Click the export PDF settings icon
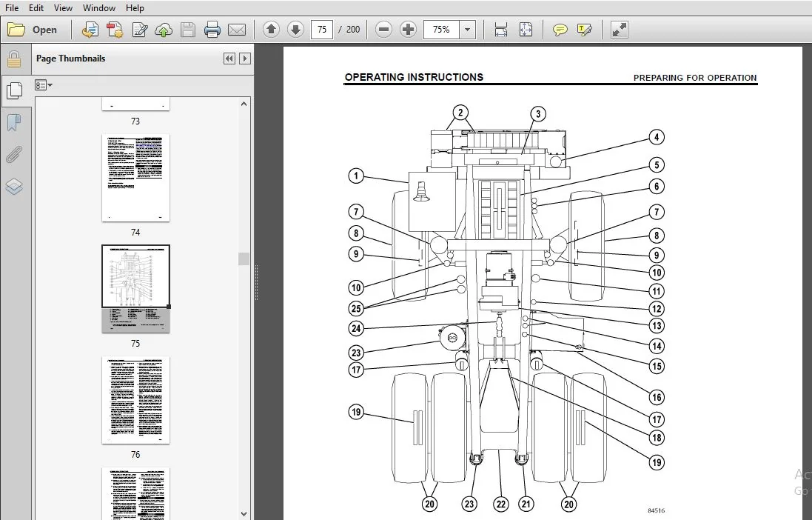812x520 pixels. click(115, 30)
